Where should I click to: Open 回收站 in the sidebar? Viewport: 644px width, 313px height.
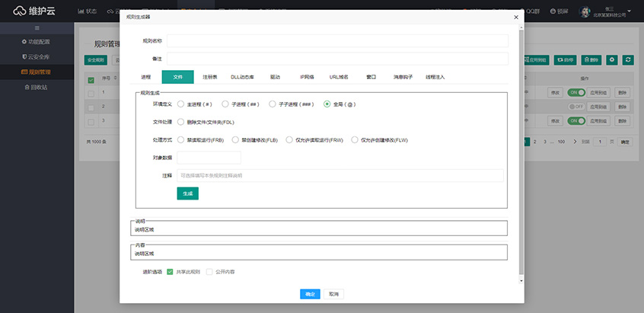point(37,88)
